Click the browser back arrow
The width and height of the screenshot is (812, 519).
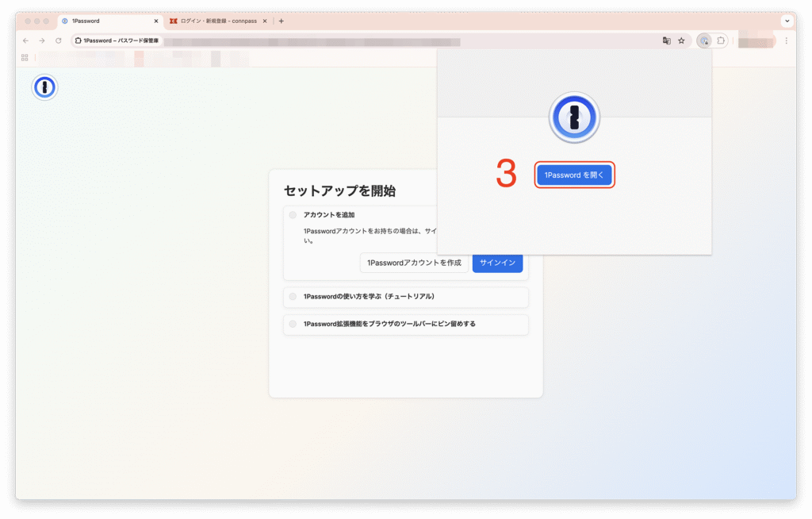coord(26,40)
